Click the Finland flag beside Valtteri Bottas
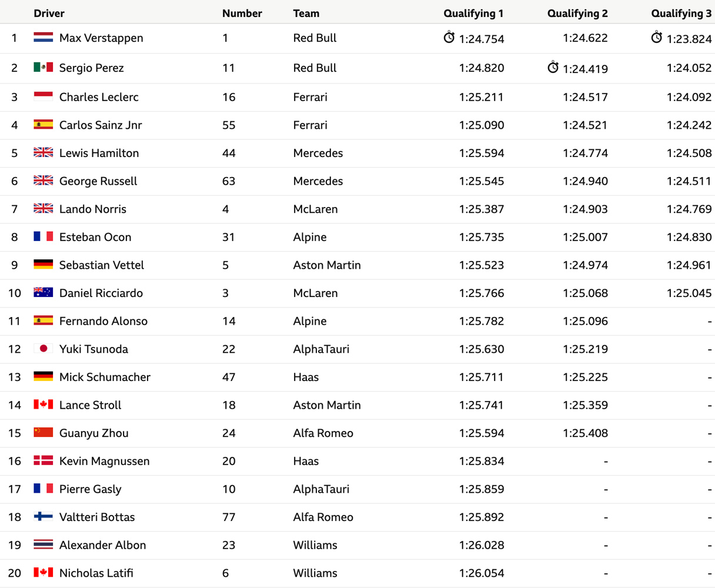 pyautogui.click(x=44, y=517)
